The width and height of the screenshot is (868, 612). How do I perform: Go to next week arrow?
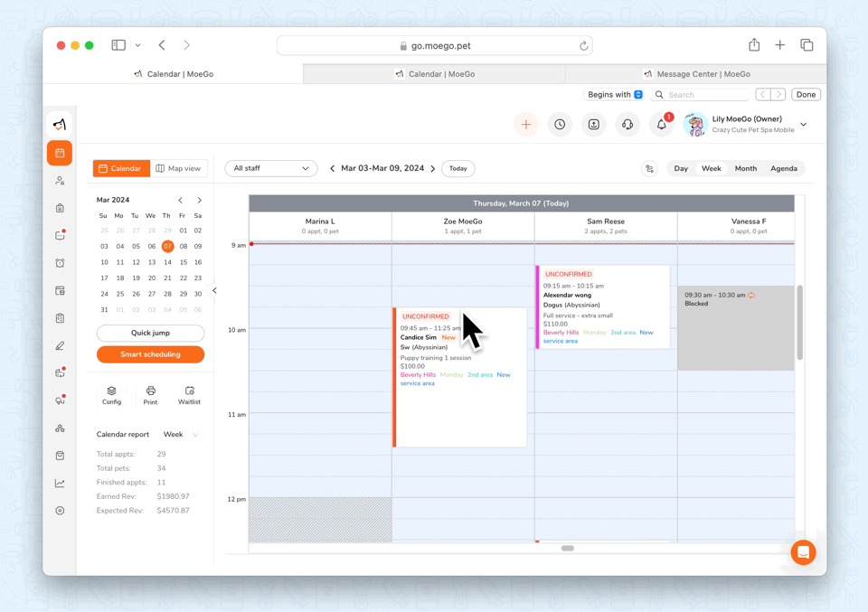tap(433, 168)
